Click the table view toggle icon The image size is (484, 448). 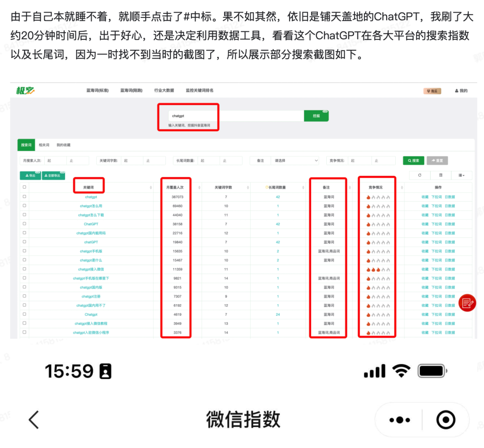click(x=441, y=175)
